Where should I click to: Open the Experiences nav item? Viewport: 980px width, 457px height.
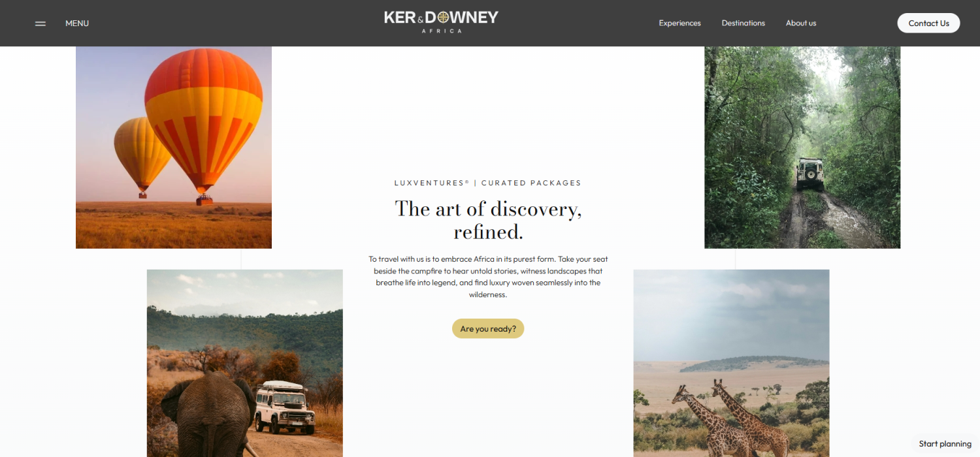(679, 23)
